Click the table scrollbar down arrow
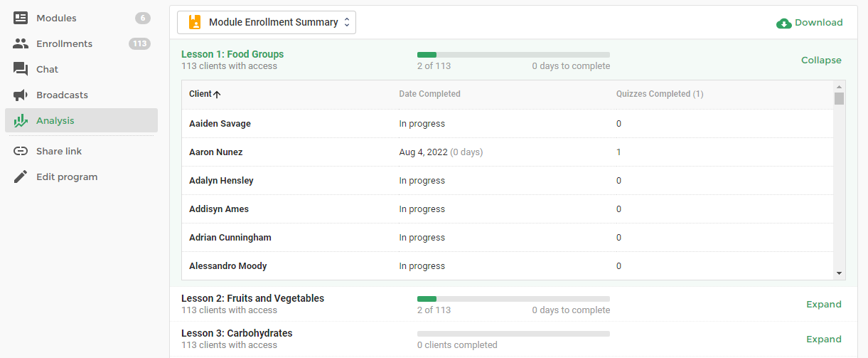 [839, 273]
